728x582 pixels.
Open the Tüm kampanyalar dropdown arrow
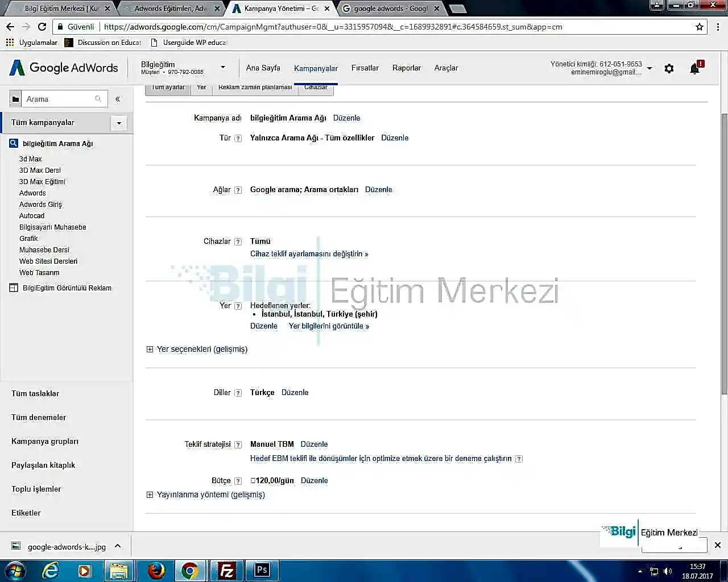[x=119, y=123]
